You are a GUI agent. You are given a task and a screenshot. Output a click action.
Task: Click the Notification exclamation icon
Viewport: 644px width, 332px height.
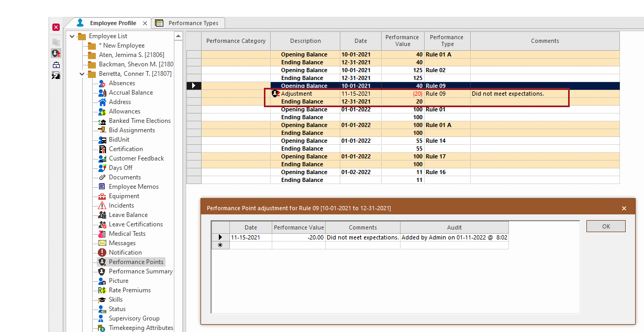click(x=103, y=252)
